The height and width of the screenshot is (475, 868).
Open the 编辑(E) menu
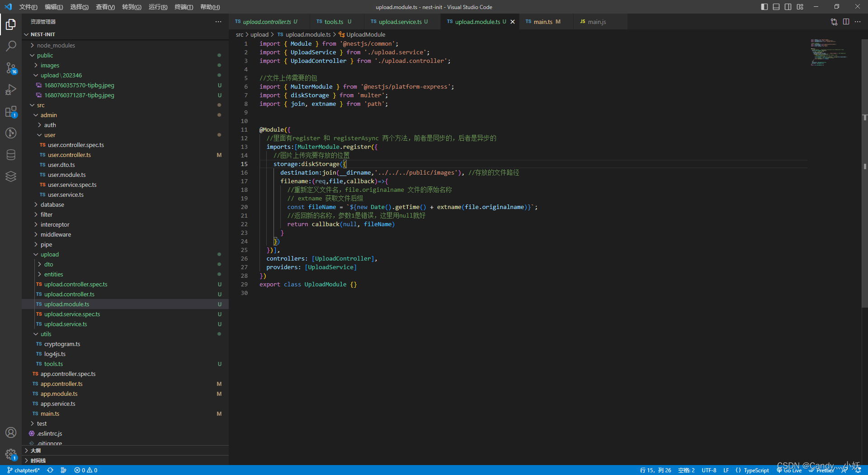[x=54, y=7]
